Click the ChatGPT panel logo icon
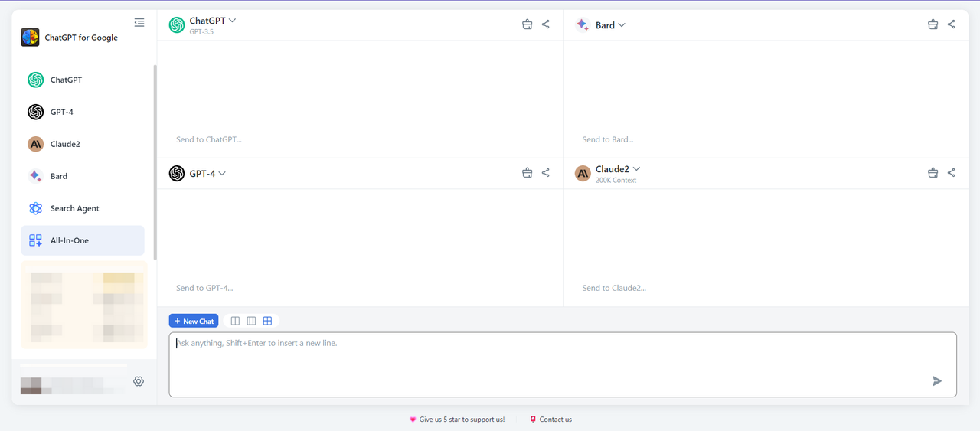The height and width of the screenshot is (431, 980). [177, 25]
